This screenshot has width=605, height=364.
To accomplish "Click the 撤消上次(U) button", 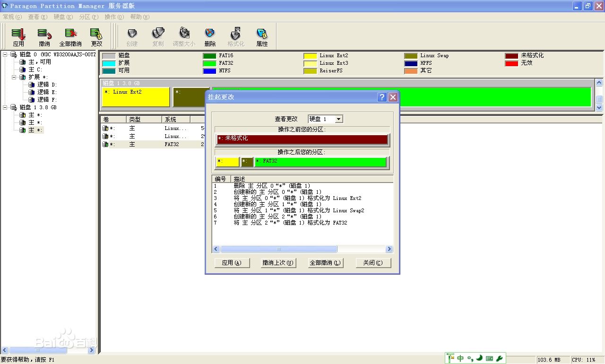I will (278, 263).
